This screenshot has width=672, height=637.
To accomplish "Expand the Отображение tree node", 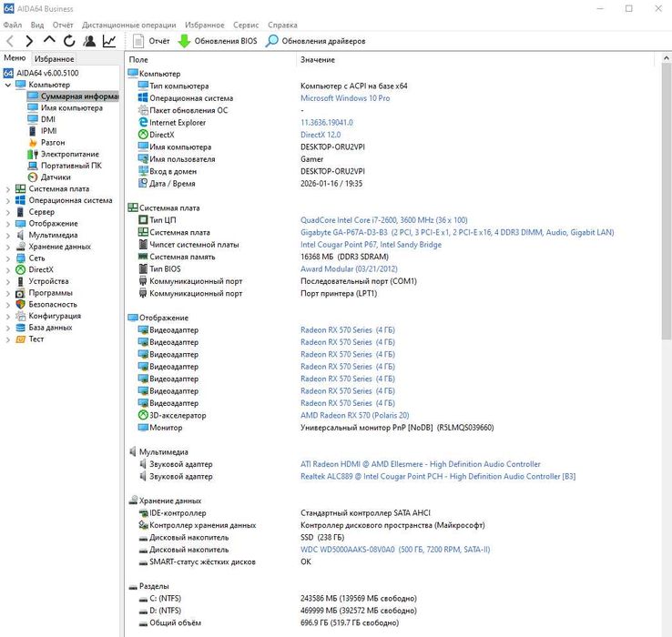I will coord(7,224).
